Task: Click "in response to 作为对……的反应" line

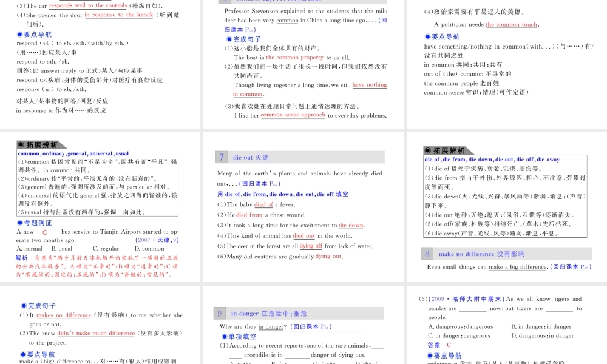Action: click(61, 110)
